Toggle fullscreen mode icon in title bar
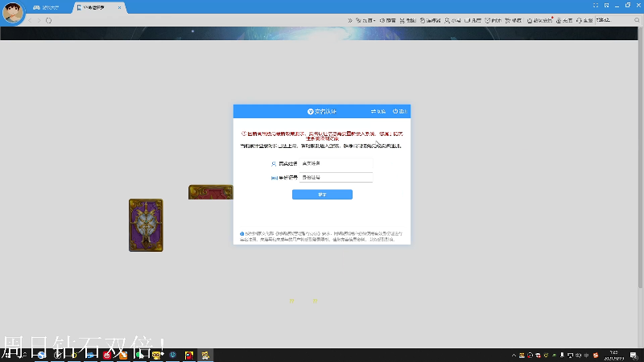The height and width of the screenshot is (362, 644). point(596,6)
